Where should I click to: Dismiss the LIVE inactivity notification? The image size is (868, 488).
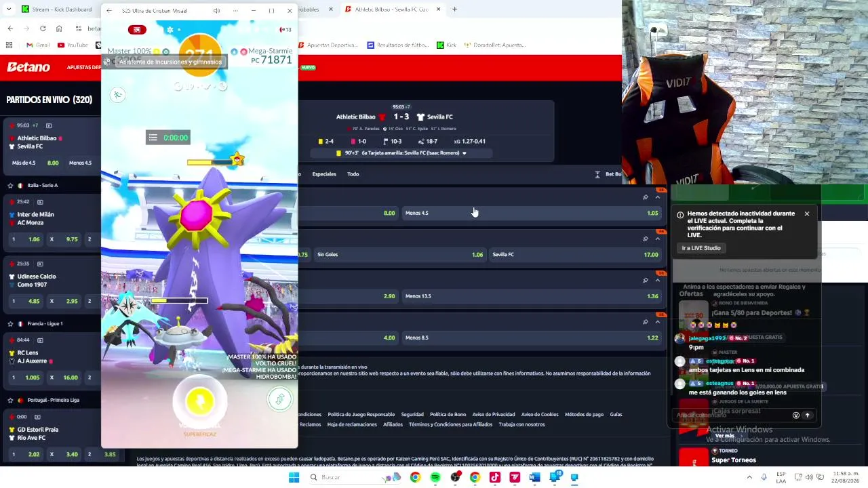pos(807,214)
